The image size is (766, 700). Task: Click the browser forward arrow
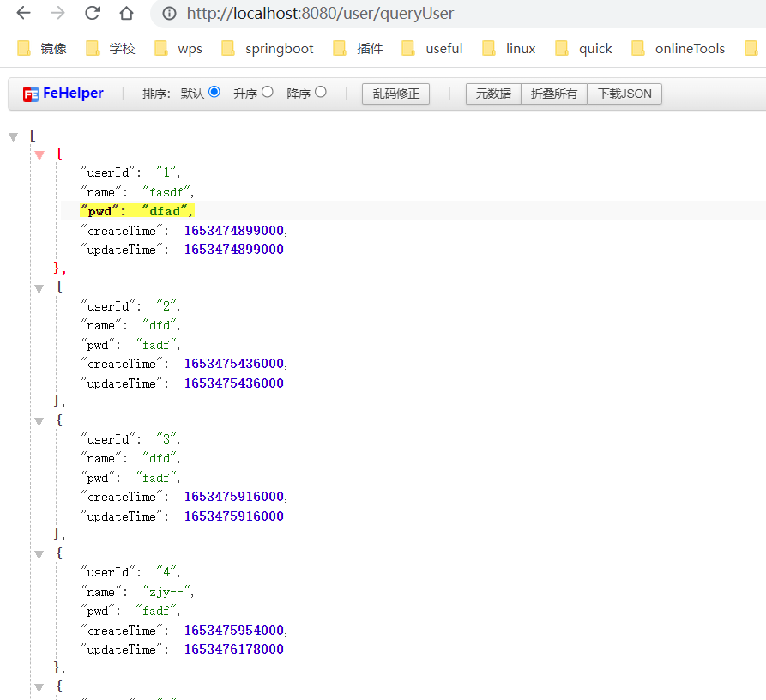[x=57, y=14]
